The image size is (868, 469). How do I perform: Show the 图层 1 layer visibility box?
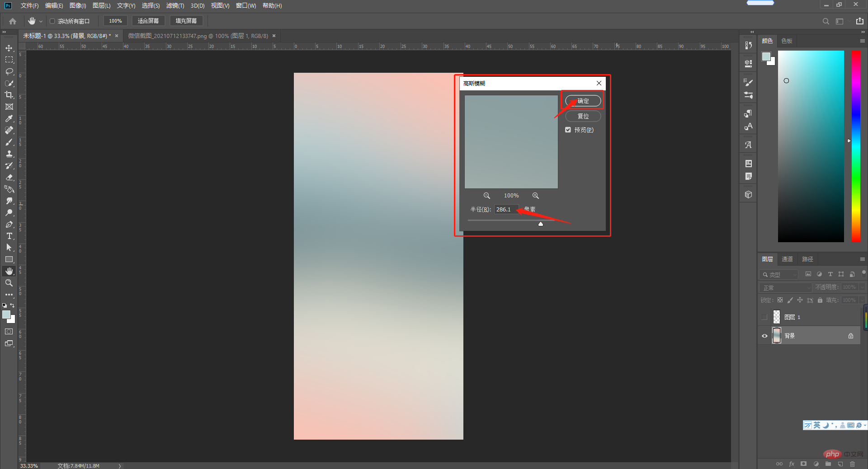[x=764, y=317]
